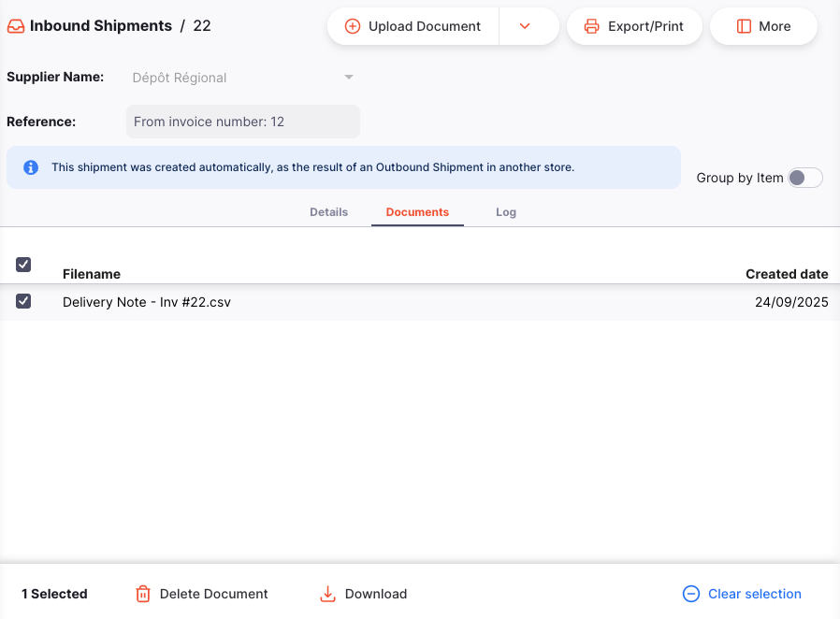840x619 pixels.
Task: Click the inbox icon beside Inbound Shipments
Action: pyautogui.click(x=14, y=25)
